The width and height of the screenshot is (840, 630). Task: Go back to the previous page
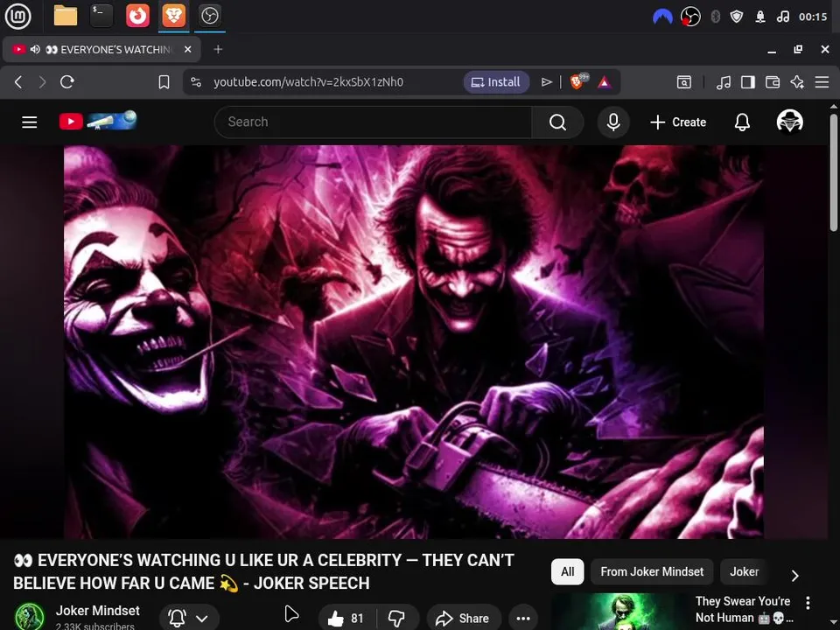(x=18, y=82)
